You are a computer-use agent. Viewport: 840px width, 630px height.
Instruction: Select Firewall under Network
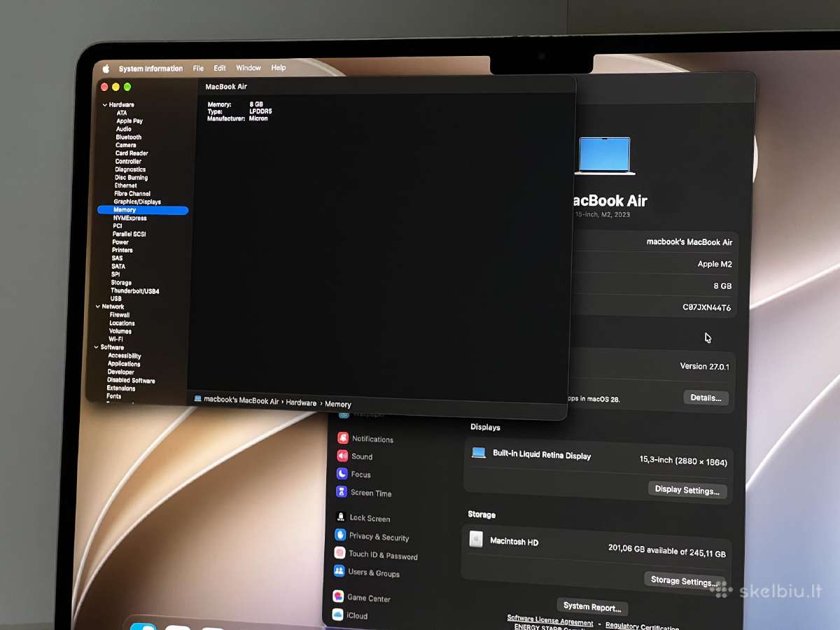[x=120, y=315]
